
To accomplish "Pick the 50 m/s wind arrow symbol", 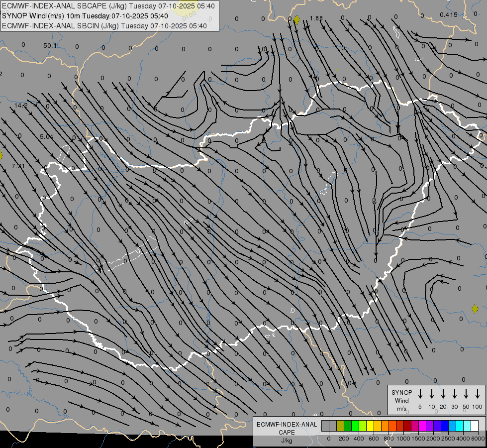I will click(466, 394).
